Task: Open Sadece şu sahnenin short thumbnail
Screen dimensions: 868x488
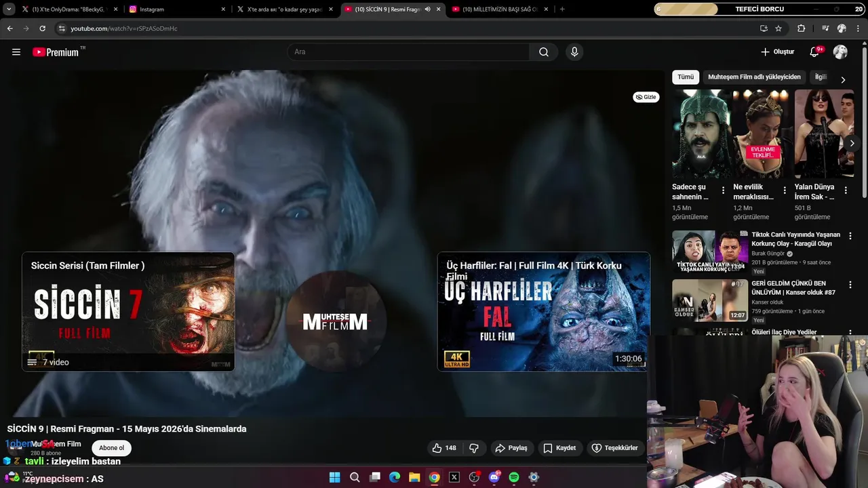Action: click(700, 134)
